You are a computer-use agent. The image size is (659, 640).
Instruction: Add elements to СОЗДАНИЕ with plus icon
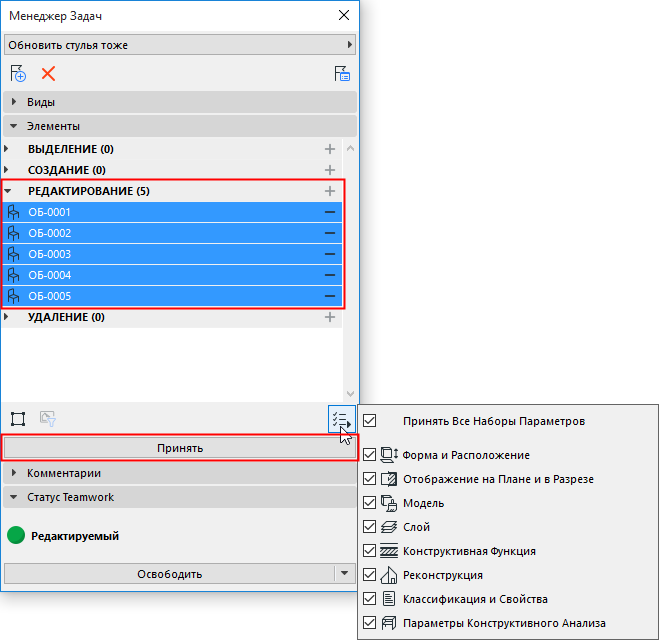point(330,170)
